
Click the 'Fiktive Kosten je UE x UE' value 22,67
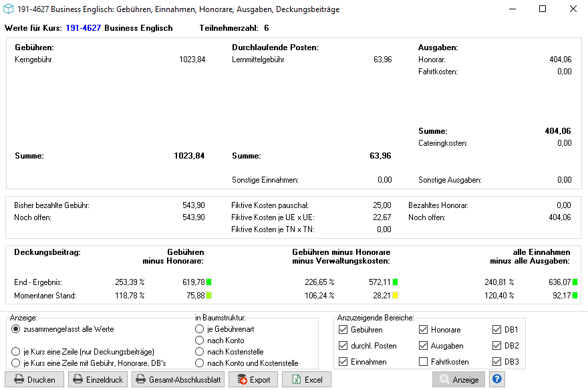[382, 217]
